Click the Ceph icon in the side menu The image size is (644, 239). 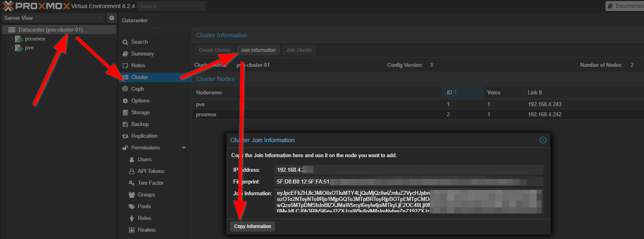125,89
